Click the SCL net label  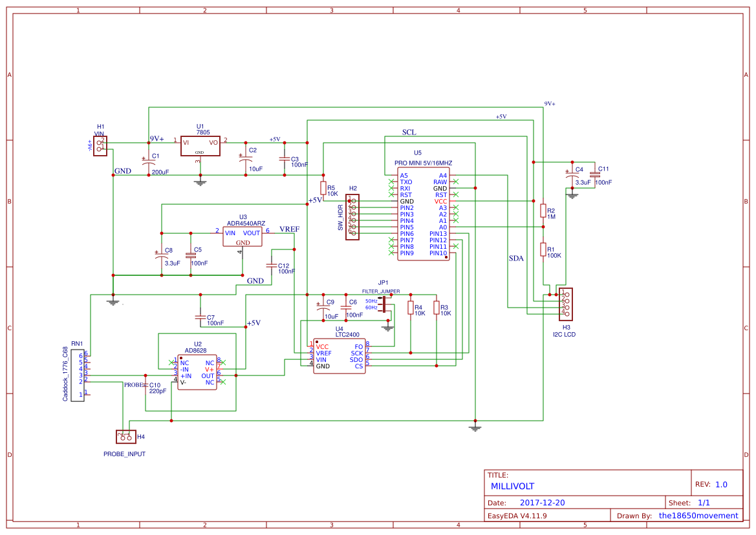click(409, 132)
